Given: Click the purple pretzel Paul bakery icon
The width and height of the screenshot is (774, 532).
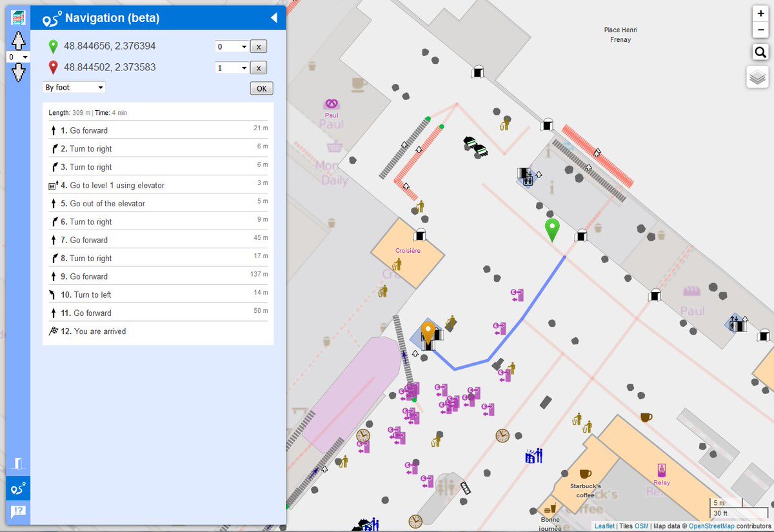Looking at the screenshot, I should click(x=332, y=103).
